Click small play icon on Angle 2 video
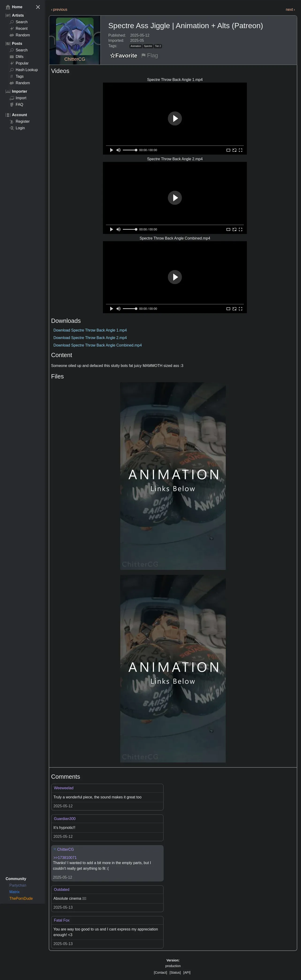Screen dimensions: 301x980 point(111,229)
